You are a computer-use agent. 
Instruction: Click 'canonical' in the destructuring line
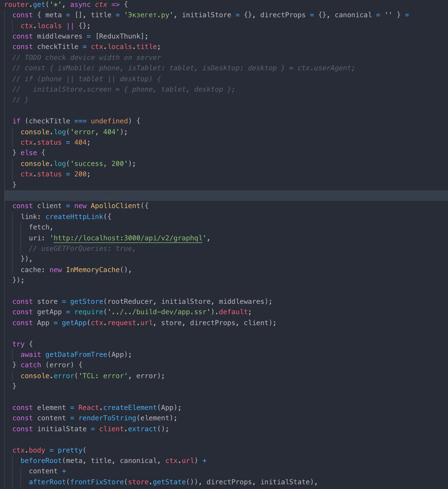tap(353, 15)
